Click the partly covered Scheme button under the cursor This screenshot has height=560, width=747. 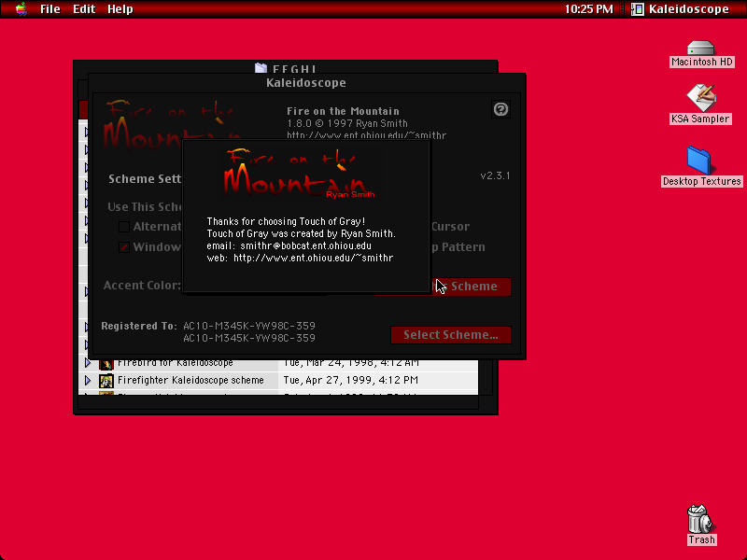471,287
